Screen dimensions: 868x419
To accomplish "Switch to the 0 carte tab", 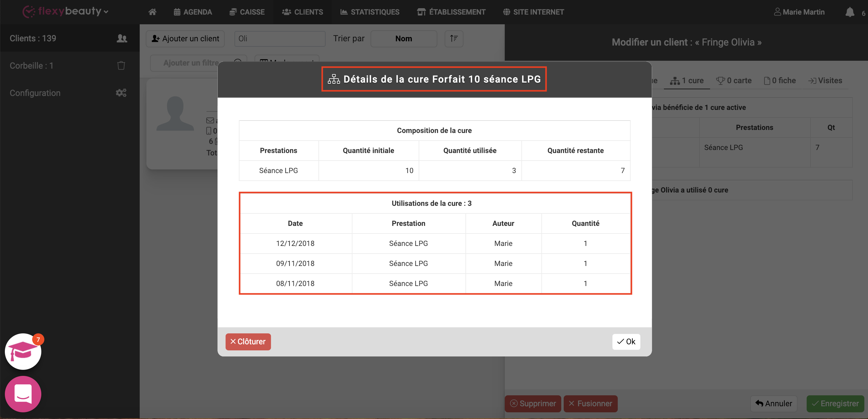I will coord(734,80).
